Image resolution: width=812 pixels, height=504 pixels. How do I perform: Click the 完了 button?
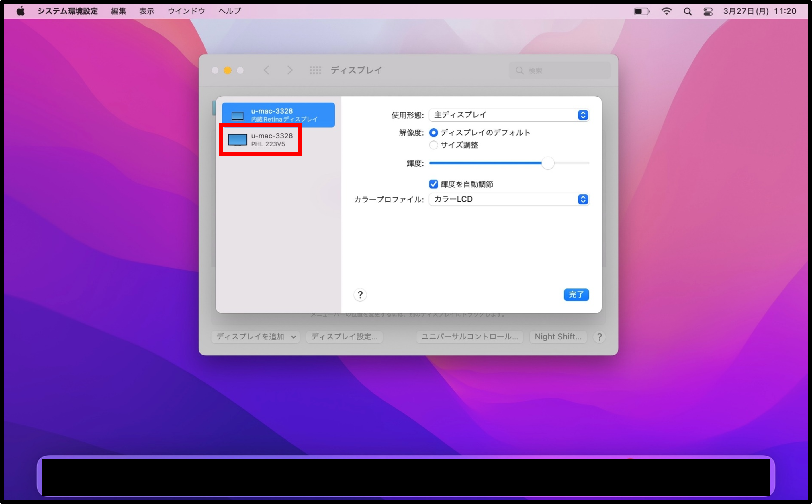pos(576,295)
